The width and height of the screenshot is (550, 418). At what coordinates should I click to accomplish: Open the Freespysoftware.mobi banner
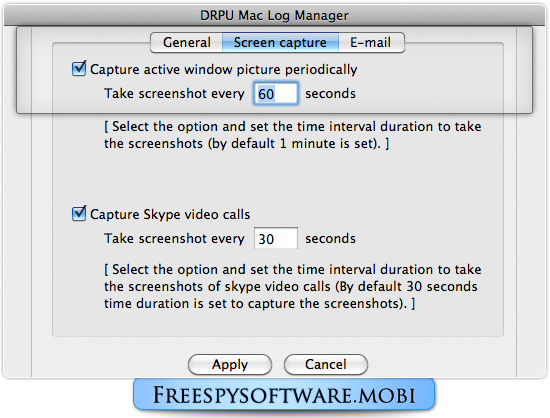click(284, 395)
